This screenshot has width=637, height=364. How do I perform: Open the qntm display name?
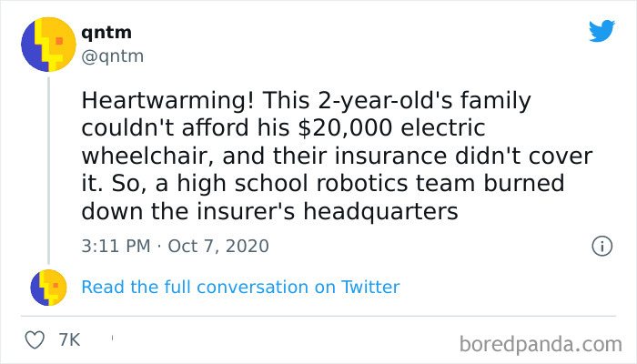[106, 33]
